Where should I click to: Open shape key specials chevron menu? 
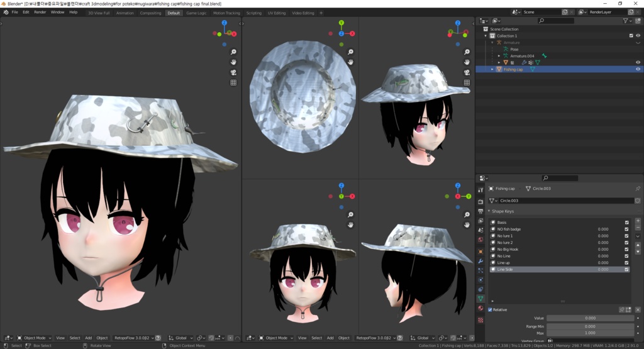click(638, 236)
